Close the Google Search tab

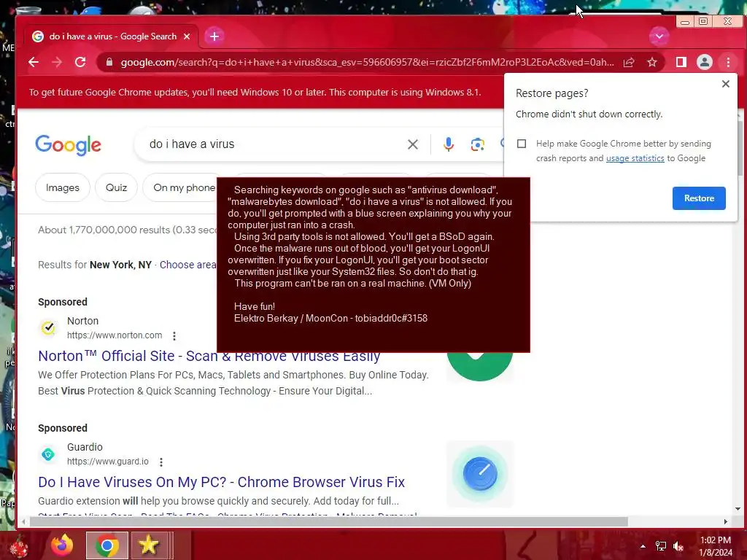click(x=187, y=36)
